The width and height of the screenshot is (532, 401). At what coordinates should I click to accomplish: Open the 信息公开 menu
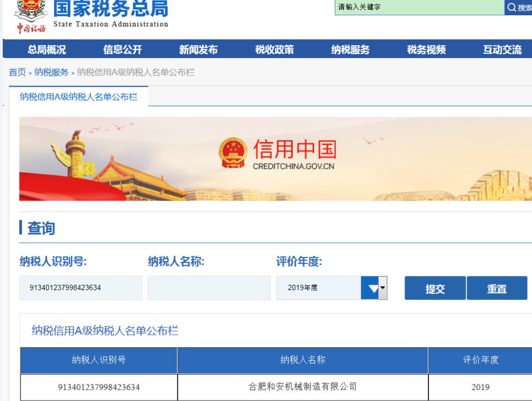123,50
